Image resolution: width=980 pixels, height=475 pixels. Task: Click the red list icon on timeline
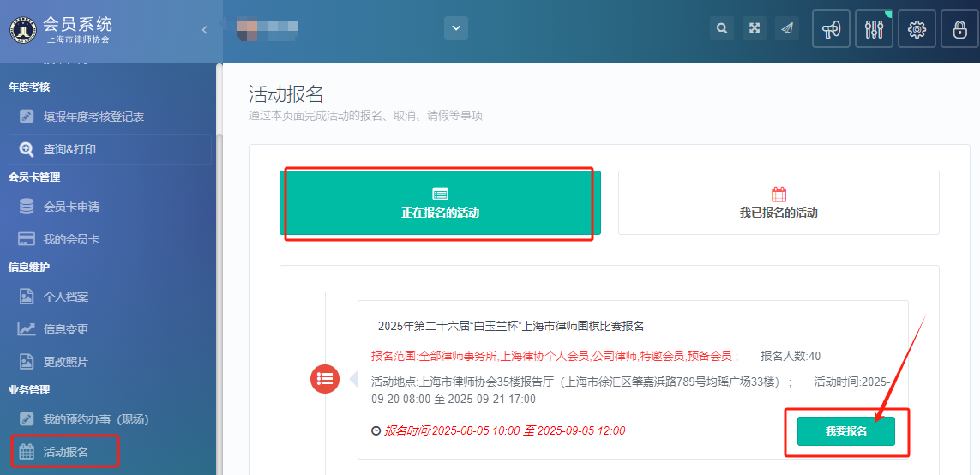click(325, 378)
